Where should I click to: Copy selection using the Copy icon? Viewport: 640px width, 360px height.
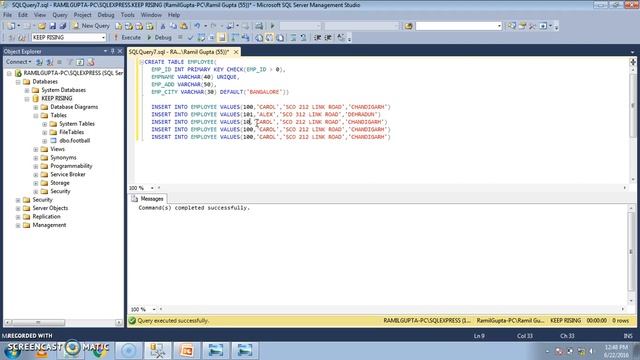tap(173, 26)
